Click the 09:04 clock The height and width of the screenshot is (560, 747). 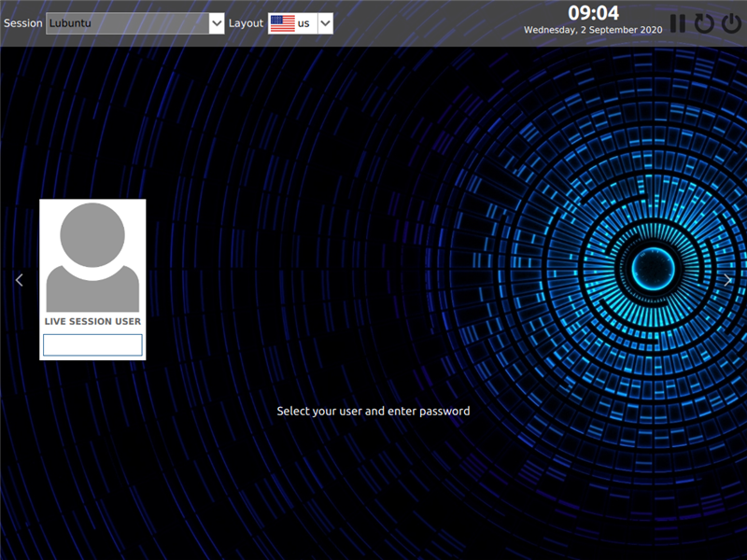point(593,13)
